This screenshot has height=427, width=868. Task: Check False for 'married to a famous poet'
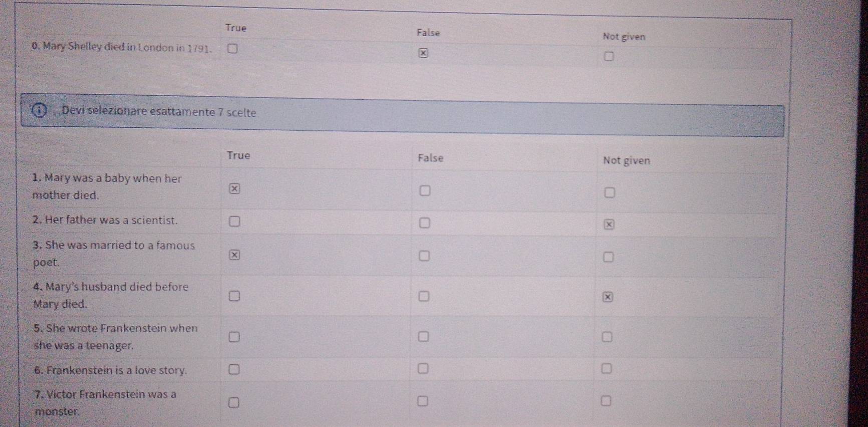(424, 256)
